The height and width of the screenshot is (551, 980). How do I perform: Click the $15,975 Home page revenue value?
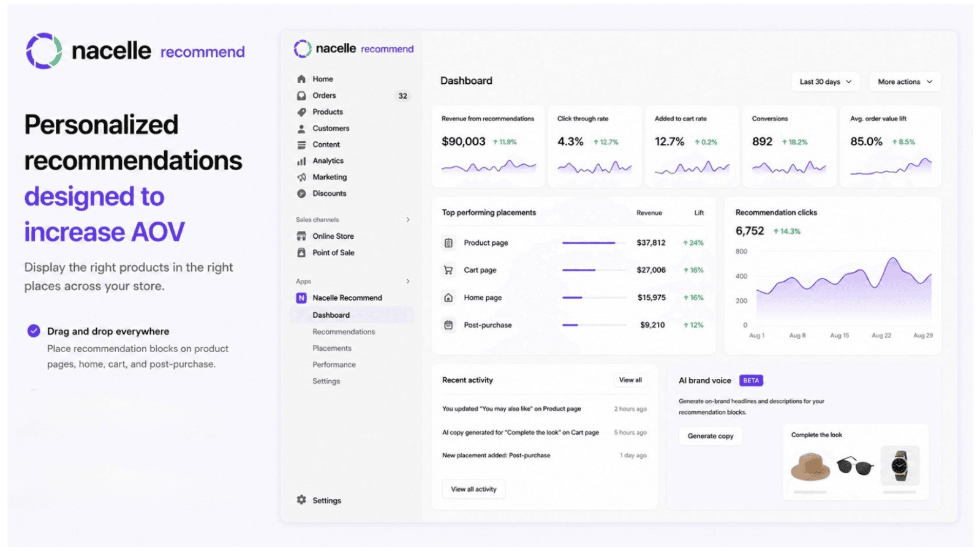[x=652, y=298]
